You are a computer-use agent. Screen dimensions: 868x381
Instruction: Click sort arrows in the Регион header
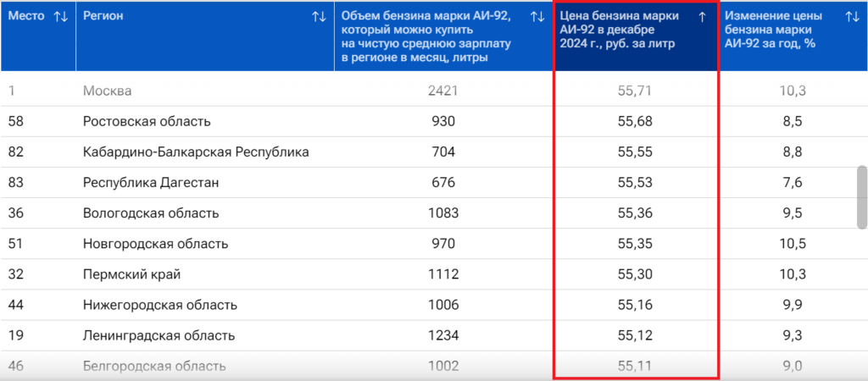click(319, 17)
